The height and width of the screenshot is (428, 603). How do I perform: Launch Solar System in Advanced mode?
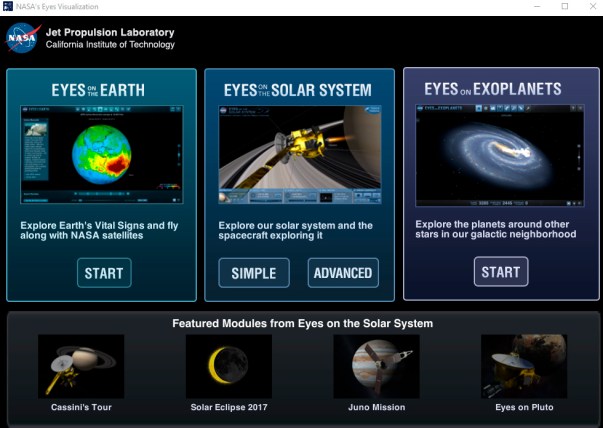[343, 273]
